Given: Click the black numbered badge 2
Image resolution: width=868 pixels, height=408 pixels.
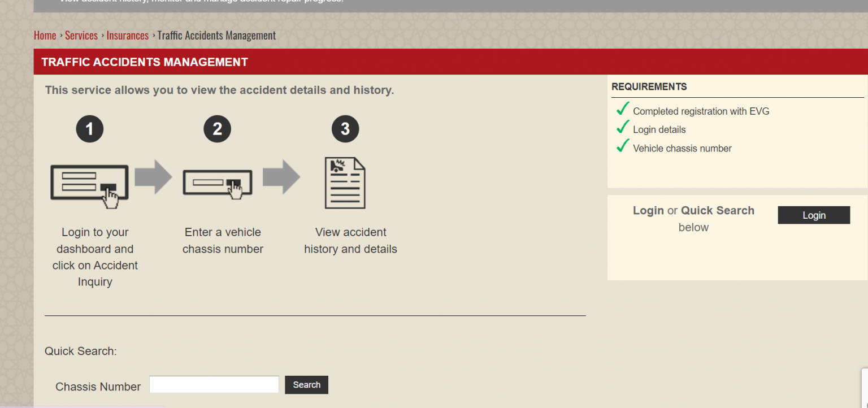Looking at the screenshot, I should coord(218,129).
